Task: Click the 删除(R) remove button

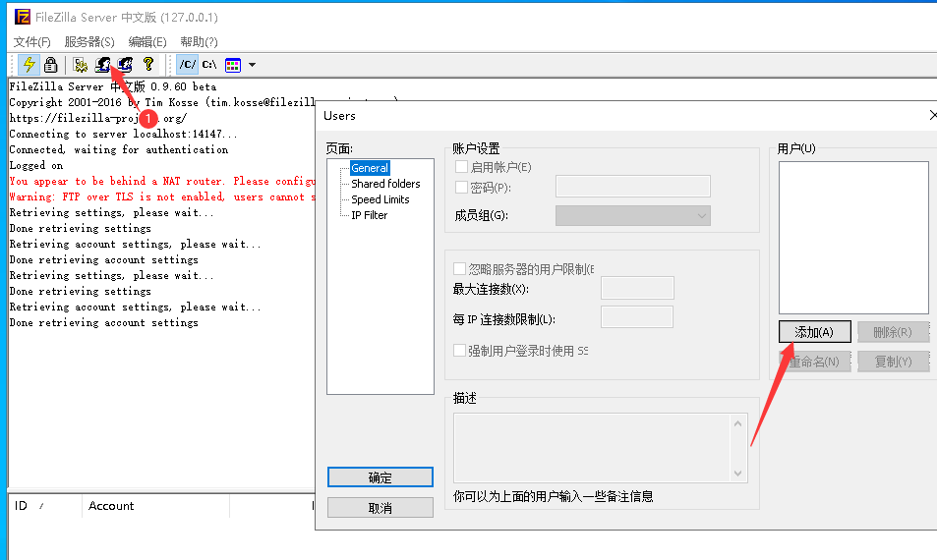Action: click(x=893, y=332)
